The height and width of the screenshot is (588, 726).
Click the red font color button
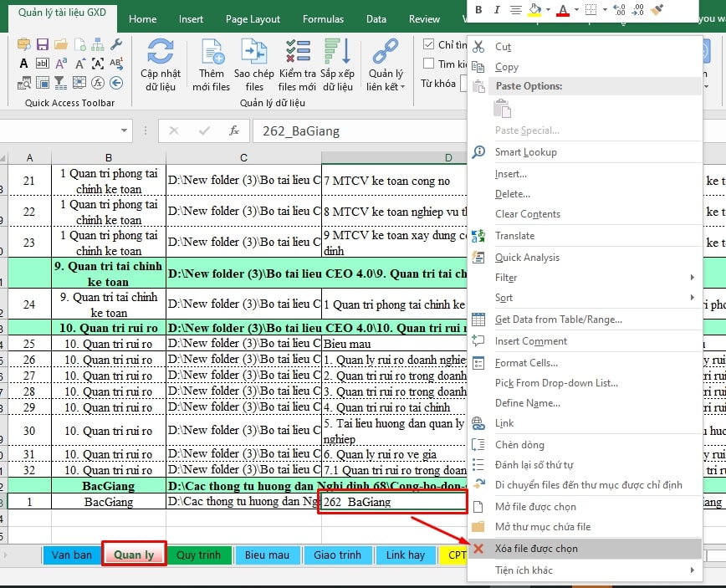click(562, 10)
